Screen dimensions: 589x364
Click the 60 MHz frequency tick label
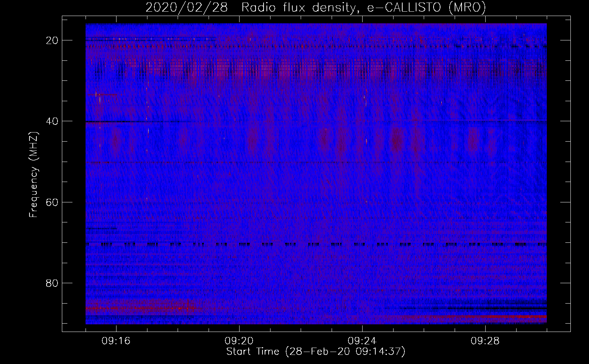click(x=52, y=202)
